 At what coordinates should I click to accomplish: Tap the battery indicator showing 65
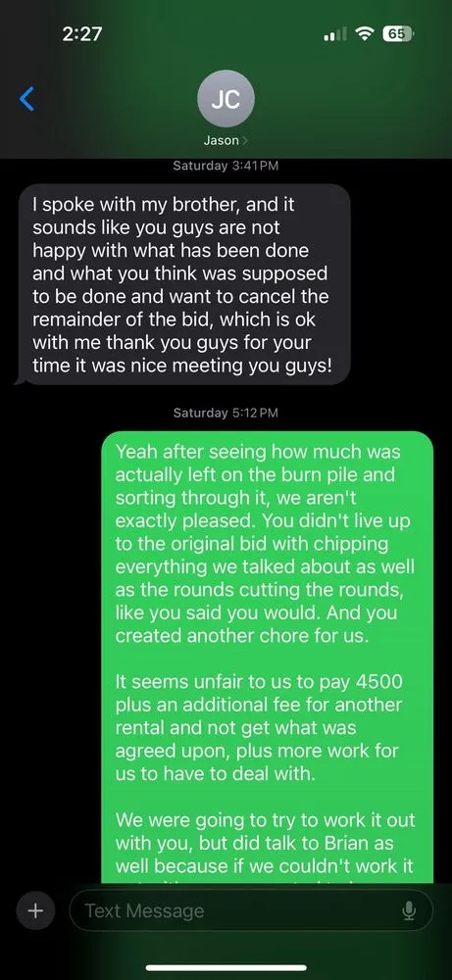tap(396, 34)
